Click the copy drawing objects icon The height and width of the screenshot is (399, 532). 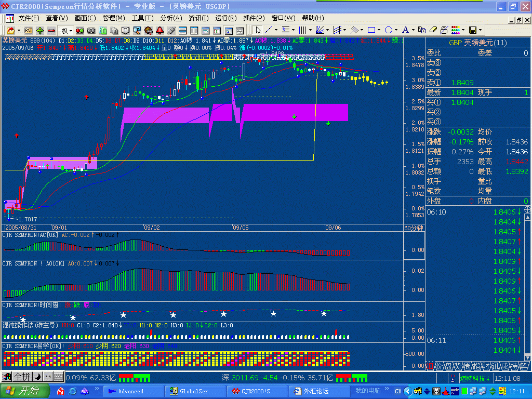(422, 31)
